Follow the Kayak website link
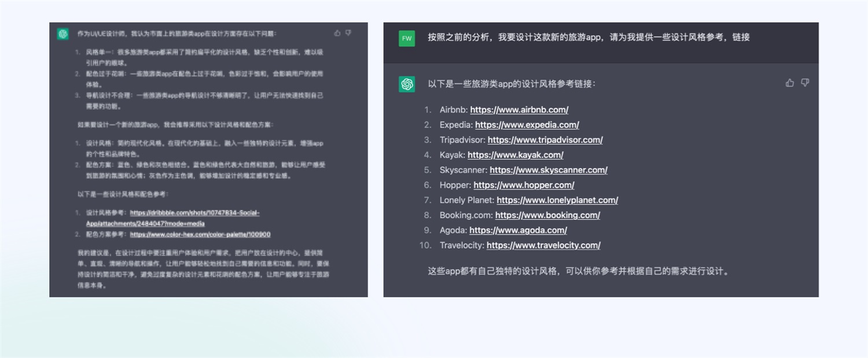Image resolution: width=868 pixels, height=358 pixels. pyautogui.click(x=515, y=155)
